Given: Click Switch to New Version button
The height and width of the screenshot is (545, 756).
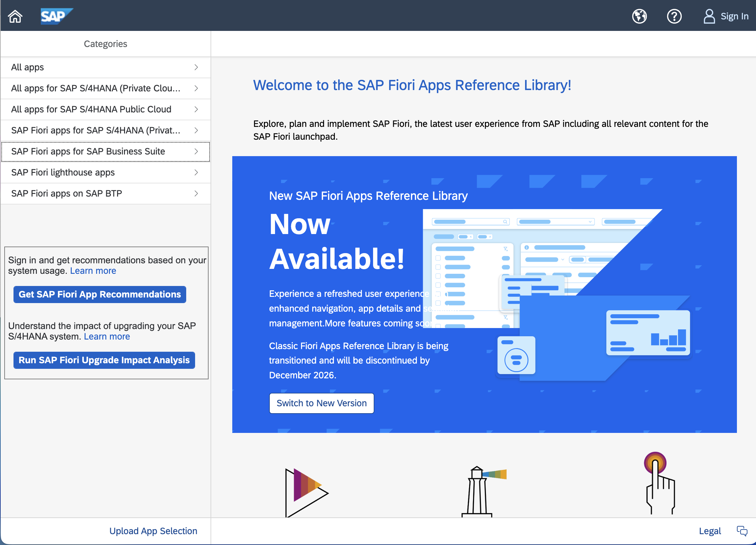Looking at the screenshot, I should pyautogui.click(x=321, y=403).
